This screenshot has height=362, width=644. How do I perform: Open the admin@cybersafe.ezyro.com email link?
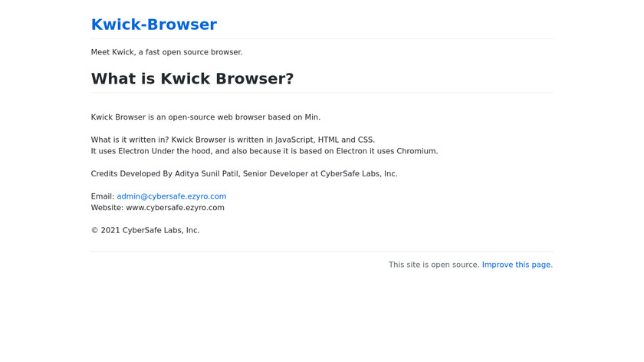pos(171,196)
